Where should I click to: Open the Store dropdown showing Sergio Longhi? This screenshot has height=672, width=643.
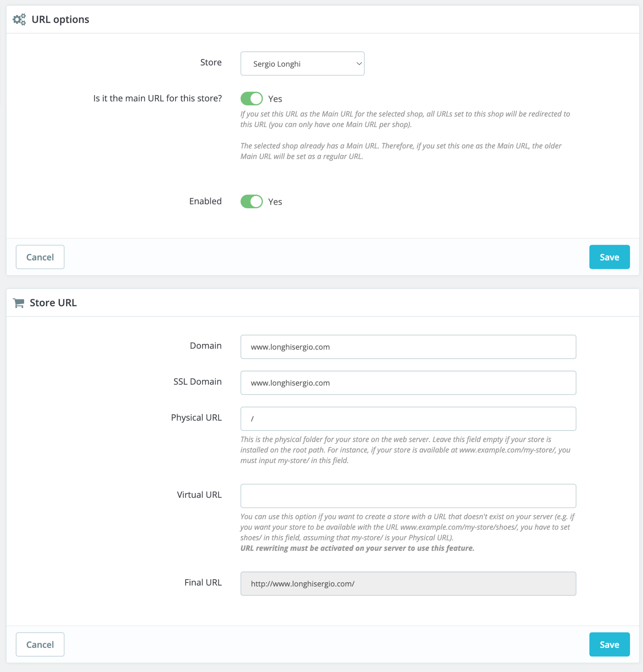[x=302, y=64]
